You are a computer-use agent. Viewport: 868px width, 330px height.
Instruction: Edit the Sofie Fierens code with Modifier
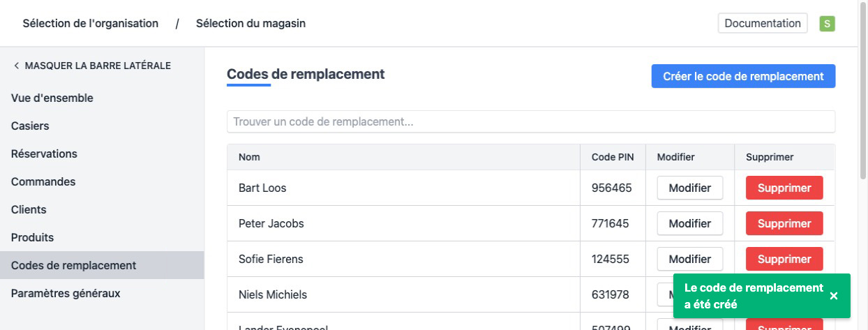pos(689,259)
